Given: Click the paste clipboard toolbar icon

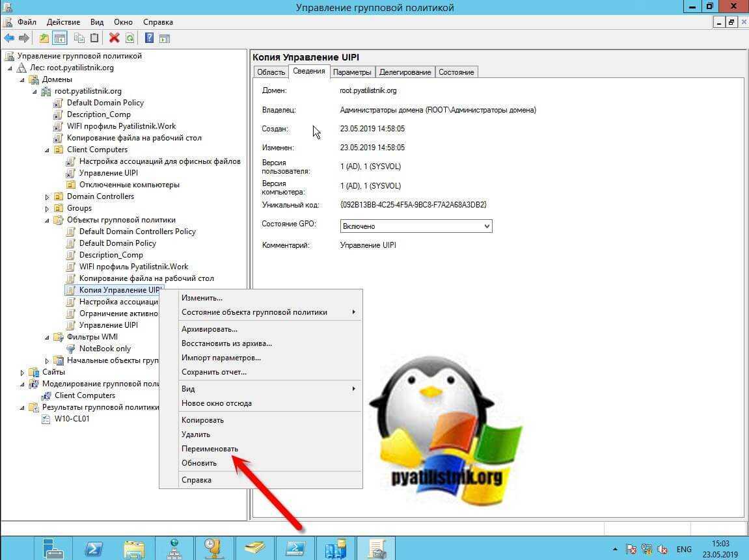Looking at the screenshot, I should click(x=94, y=38).
